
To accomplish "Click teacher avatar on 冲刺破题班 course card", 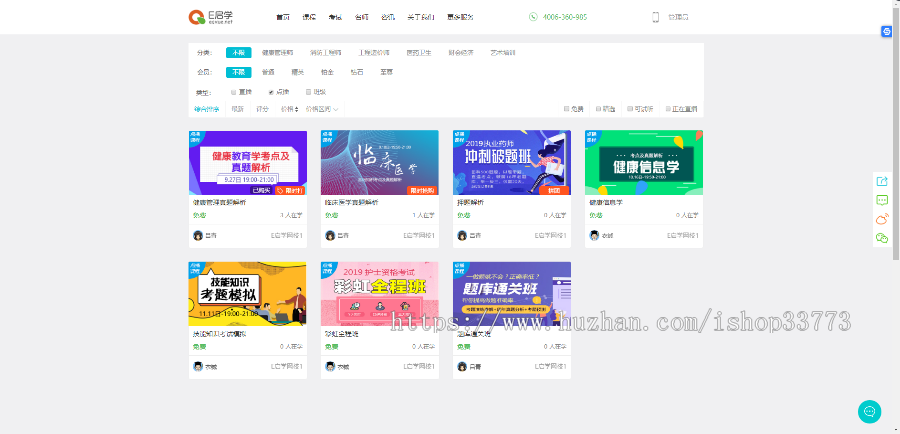I will click(462, 235).
